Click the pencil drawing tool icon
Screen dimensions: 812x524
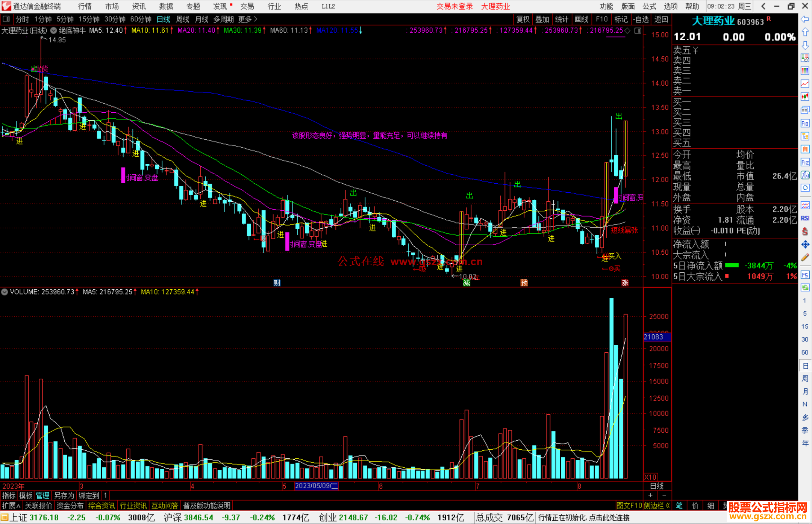pos(805,258)
